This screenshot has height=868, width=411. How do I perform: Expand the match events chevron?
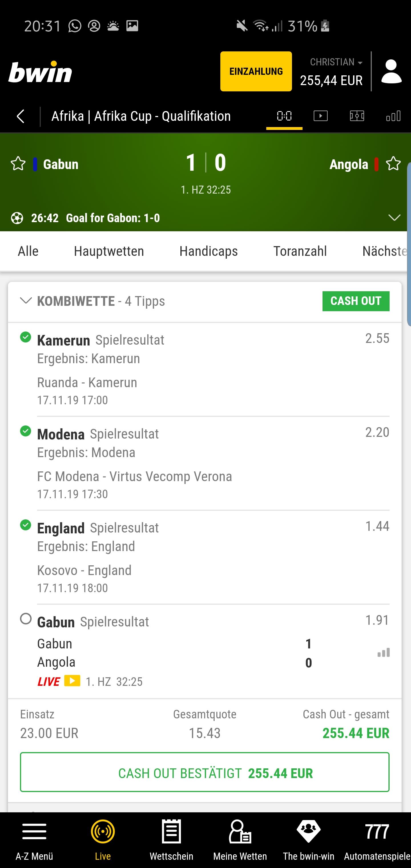[x=394, y=218]
